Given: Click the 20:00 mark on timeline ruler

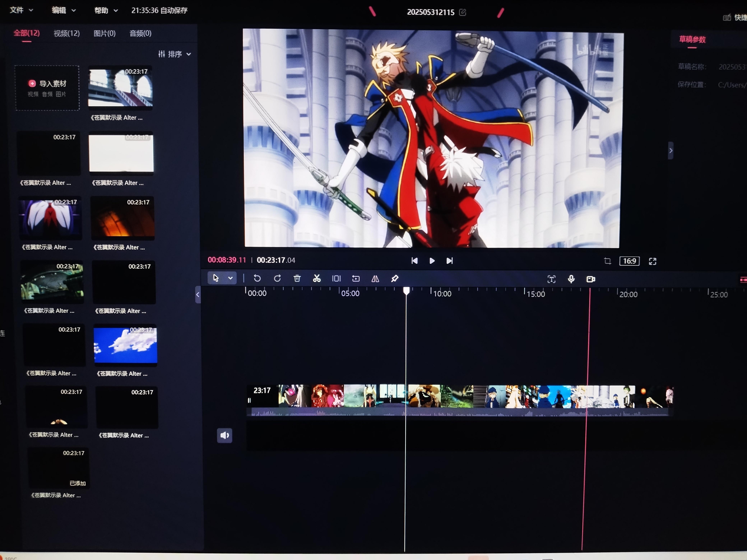Looking at the screenshot, I should click(628, 294).
